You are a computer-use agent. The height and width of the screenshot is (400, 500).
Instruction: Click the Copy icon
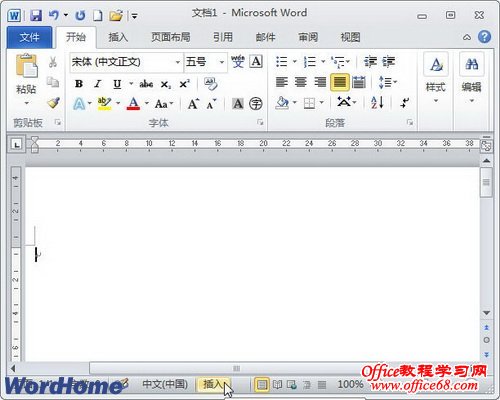53,82
